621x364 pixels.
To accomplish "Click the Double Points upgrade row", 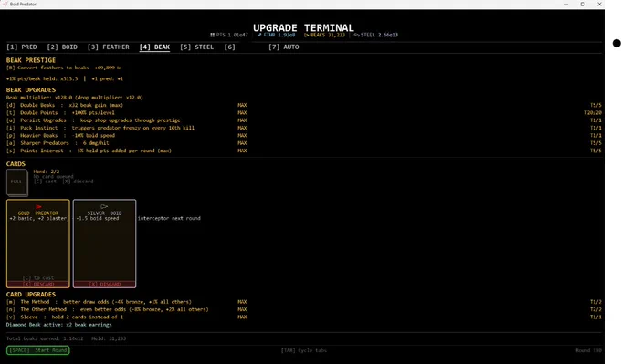I will (x=304, y=113).
